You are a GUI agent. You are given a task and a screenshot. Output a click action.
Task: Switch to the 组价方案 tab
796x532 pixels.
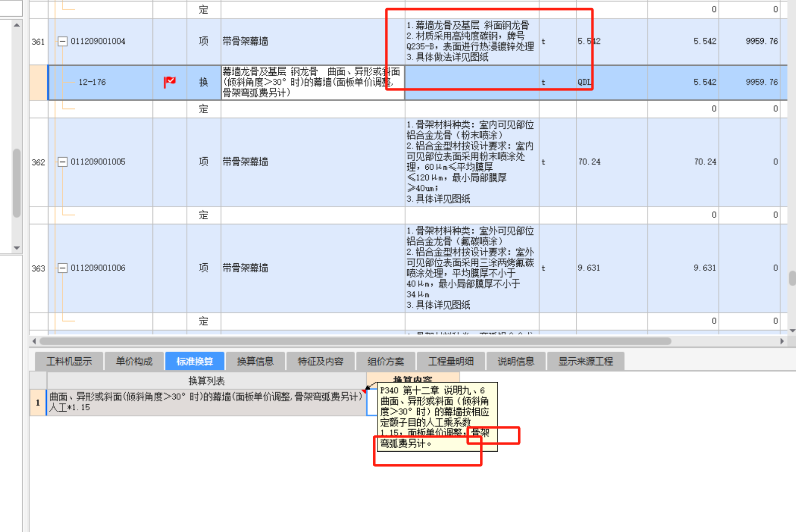[x=385, y=361]
